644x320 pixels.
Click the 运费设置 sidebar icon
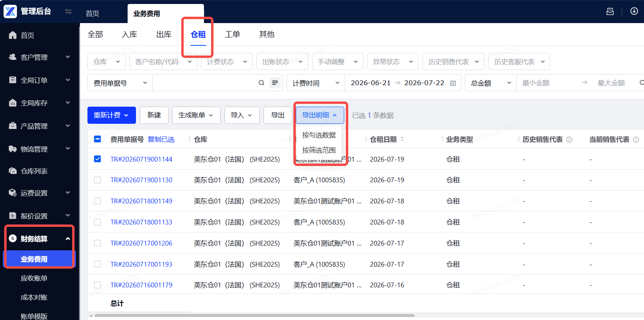pos(13,193)
